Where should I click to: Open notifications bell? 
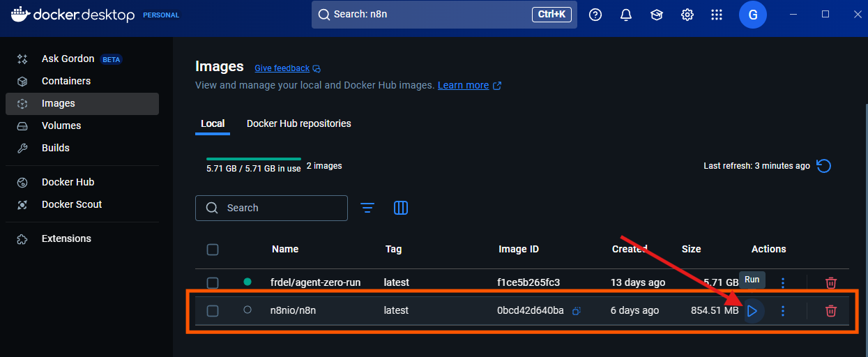click(626, 15)
